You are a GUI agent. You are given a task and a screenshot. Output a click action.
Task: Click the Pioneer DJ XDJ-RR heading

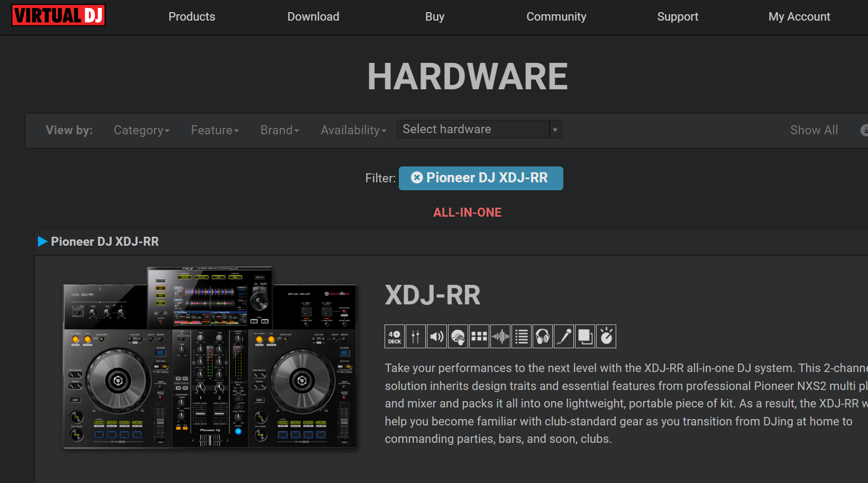[x=105, y=241]
